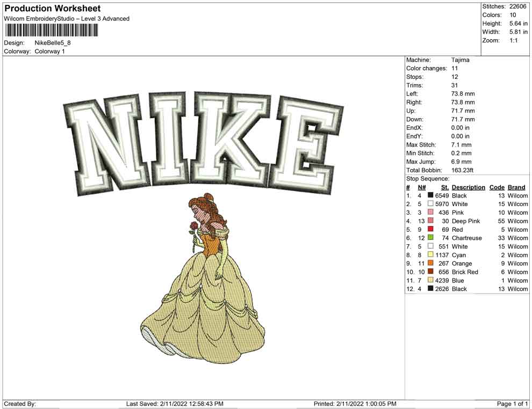Screen dimensions: 532x409
Task: Click the zoom value 1:1
Action: [514, 40]
